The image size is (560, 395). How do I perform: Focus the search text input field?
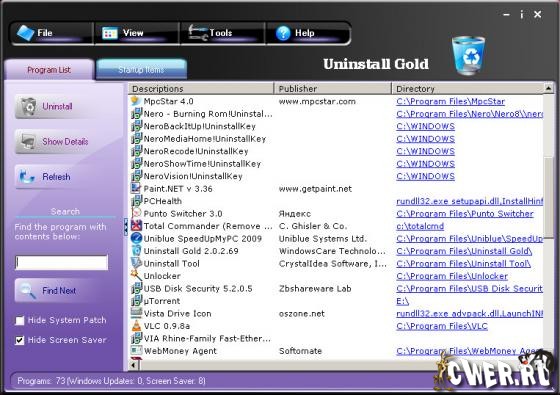[x=61, y=262]
